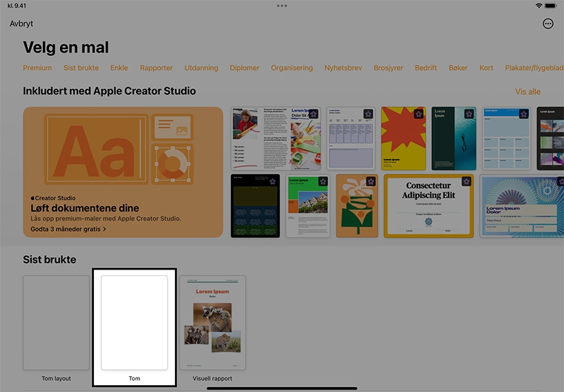Tap Godta 3 måneder gratis link
The width and height of the screenshot is (564, 392).
[x=68, y=229]
